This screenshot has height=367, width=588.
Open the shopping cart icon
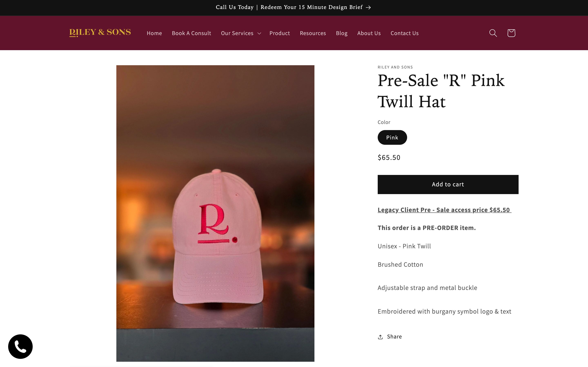[x=511, y=33]
